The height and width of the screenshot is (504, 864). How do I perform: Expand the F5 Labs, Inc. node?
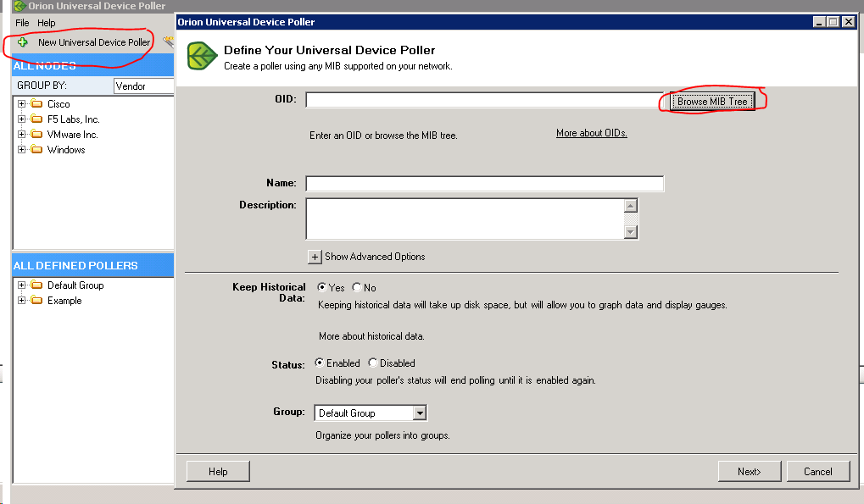[x=21, y=119]
